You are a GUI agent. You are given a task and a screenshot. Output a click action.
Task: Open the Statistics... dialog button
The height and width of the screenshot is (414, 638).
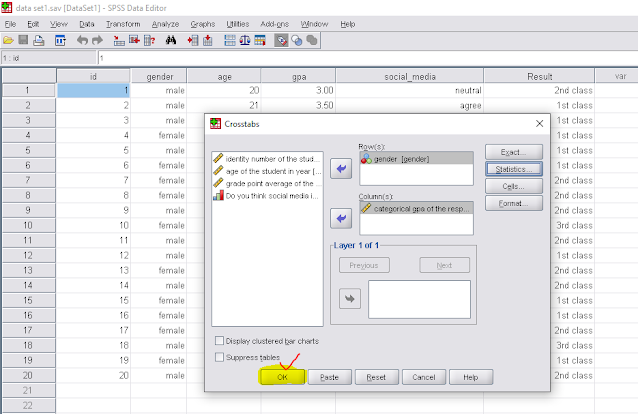pyautogui.click(x=513, y=169)
